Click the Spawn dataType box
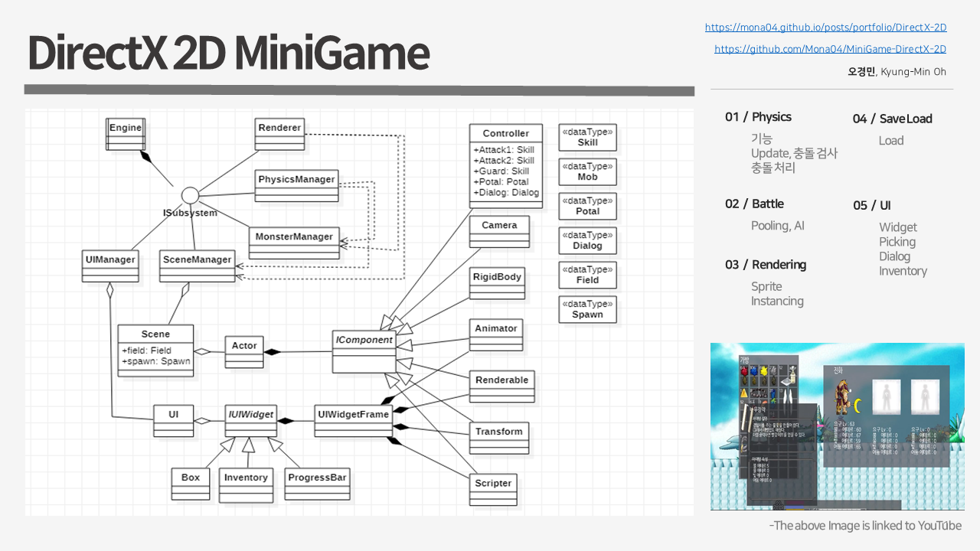 [x=587, y=310]
